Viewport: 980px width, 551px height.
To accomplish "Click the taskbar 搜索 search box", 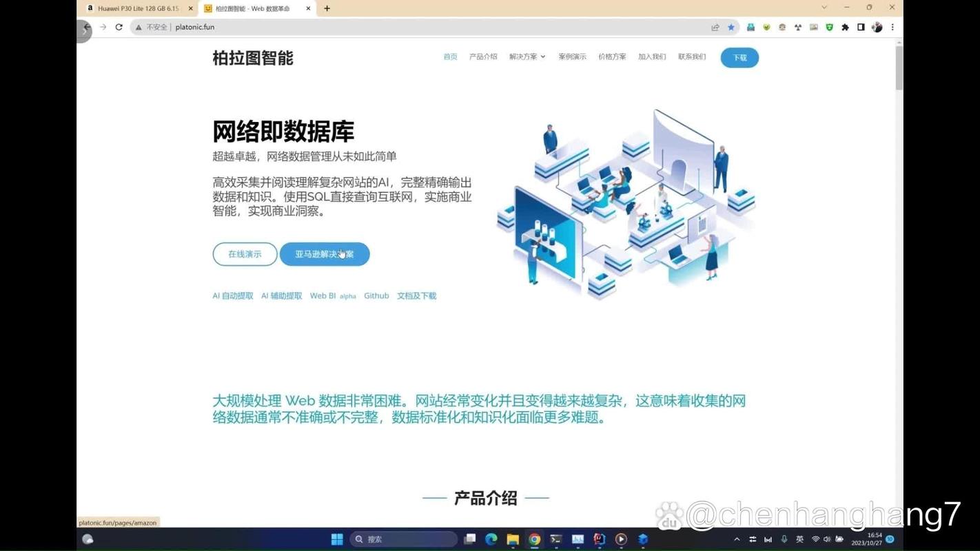I will pyautogui.click(x=403, y=539).
